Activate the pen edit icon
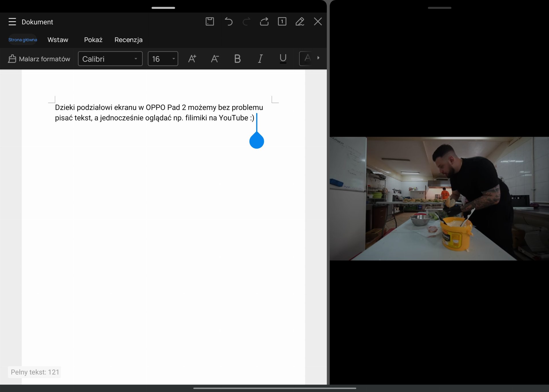The width and height of the screenshot is (549, 392). (x=300, y=22)
